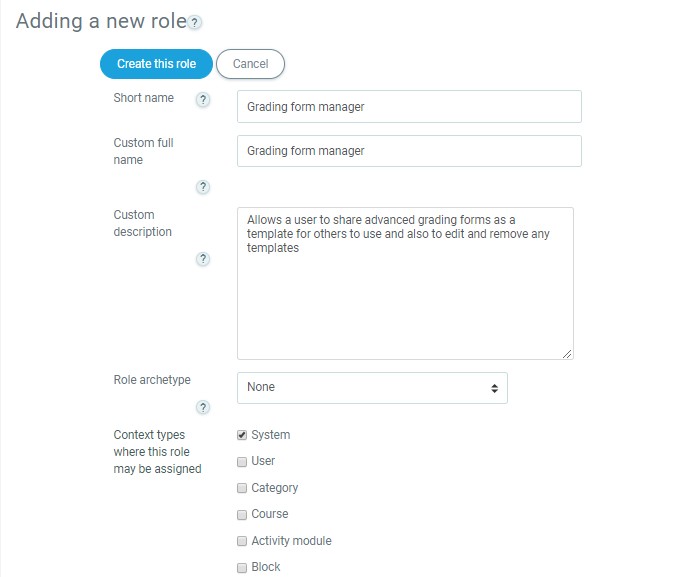
Task: Grab the description textarea resize handle
Action: click(567, 353)
